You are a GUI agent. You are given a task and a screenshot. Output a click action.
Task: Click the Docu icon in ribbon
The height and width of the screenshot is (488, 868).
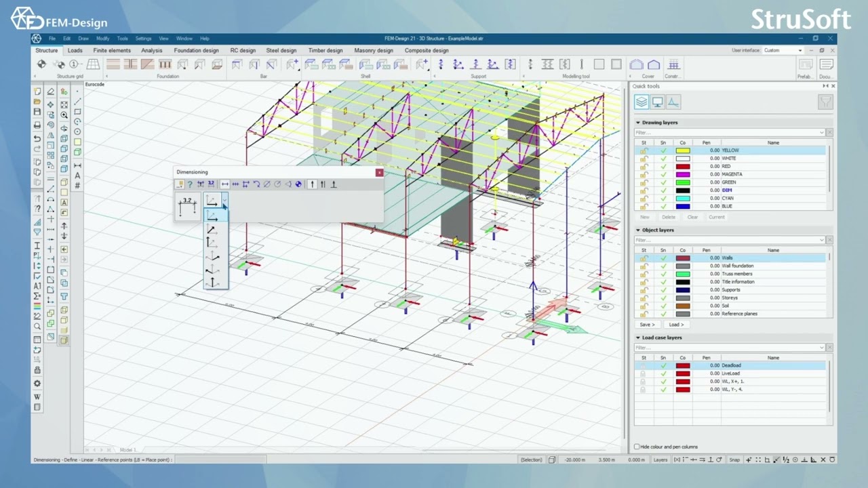[826, 65]
